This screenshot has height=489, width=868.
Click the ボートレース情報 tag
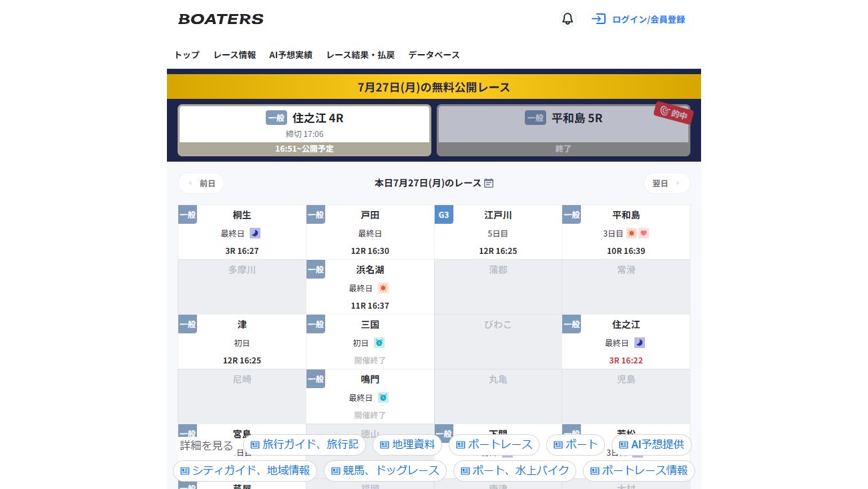tap(639, 471)
